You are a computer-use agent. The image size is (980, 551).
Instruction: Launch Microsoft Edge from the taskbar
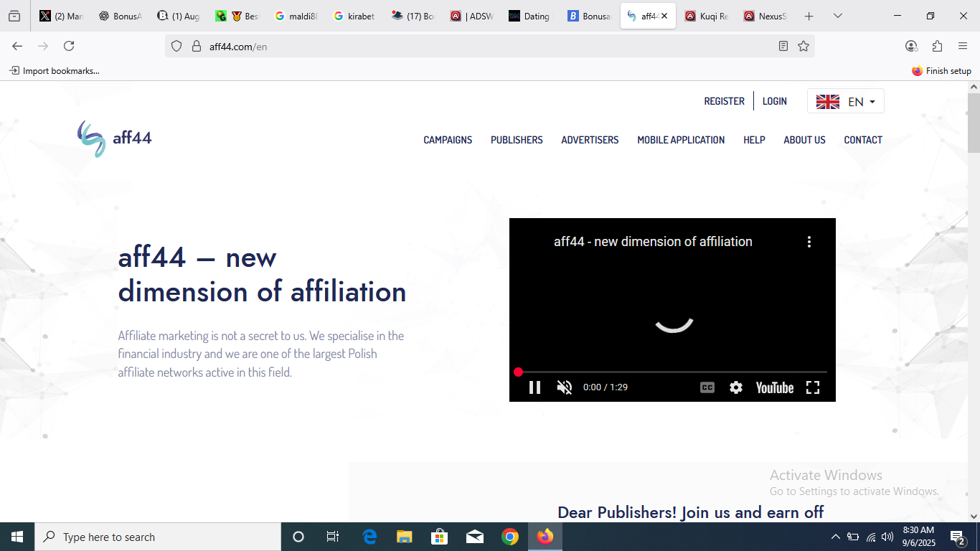[369, 537]
